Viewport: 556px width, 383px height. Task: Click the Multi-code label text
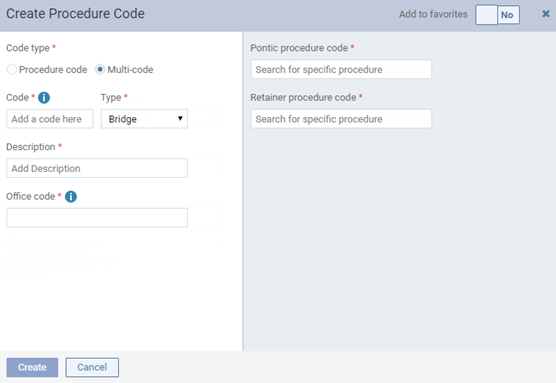[130, 70]
